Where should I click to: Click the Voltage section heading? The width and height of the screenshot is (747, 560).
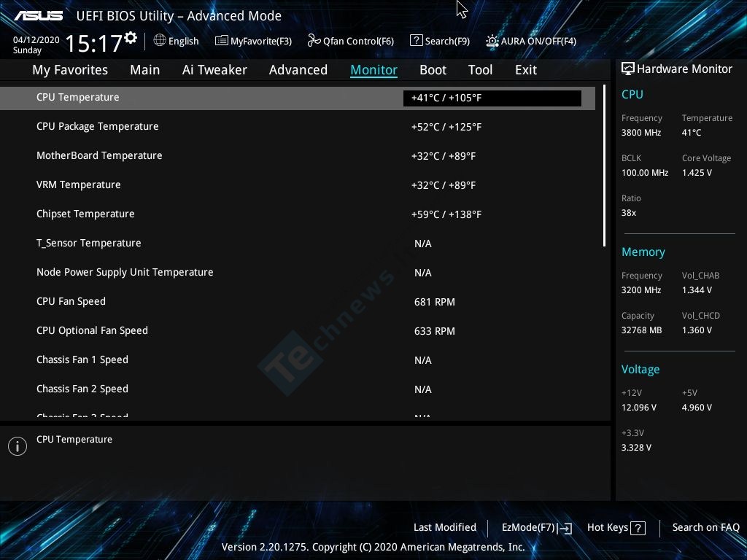coord(640,370)
